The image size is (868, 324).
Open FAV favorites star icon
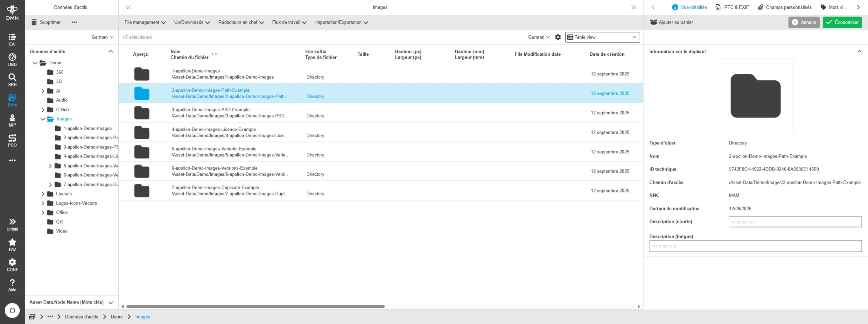(12, 244)
